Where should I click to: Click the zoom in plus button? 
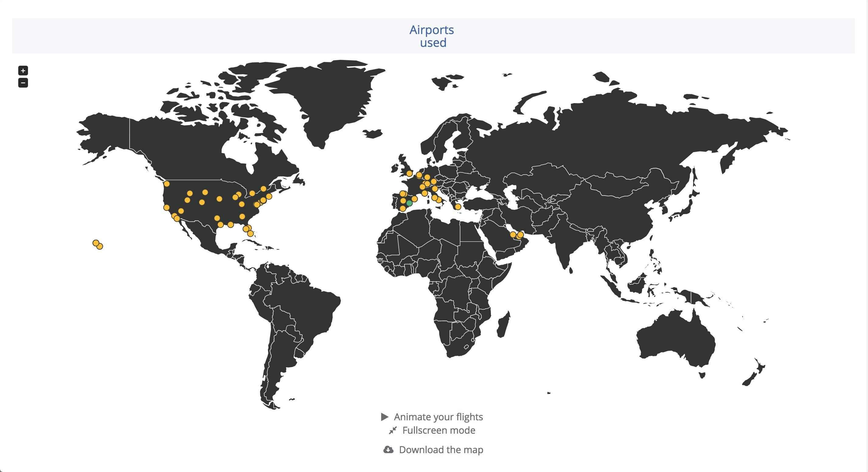[23, 71]
